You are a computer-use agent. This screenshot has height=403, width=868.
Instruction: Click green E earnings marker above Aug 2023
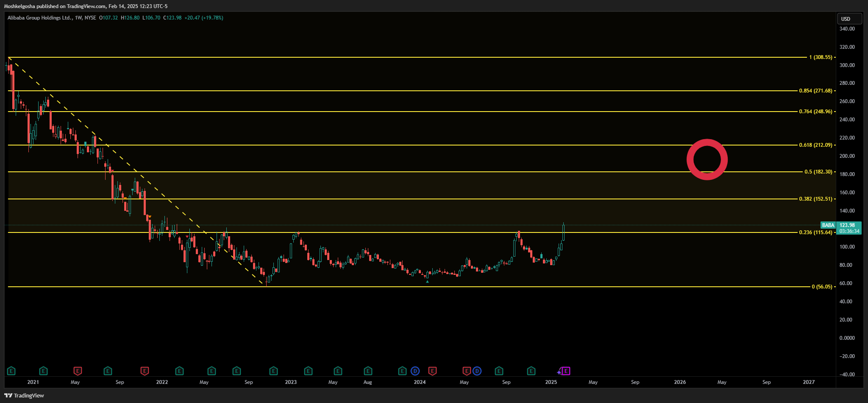click(368, 371)
